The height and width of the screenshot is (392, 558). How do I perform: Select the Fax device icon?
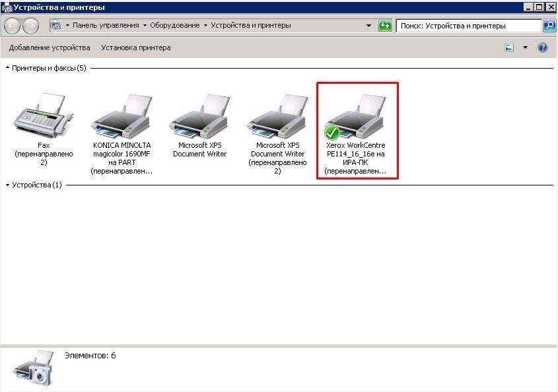43,116
